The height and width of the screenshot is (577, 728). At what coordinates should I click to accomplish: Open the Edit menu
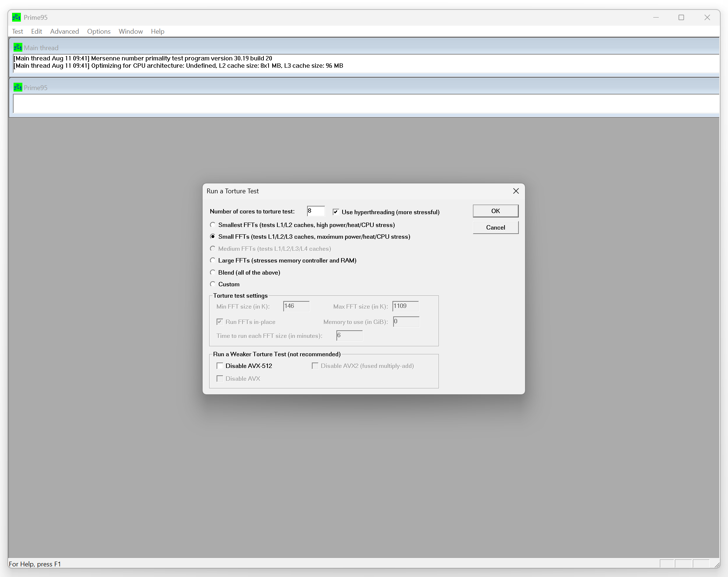(x=37, y=31)
